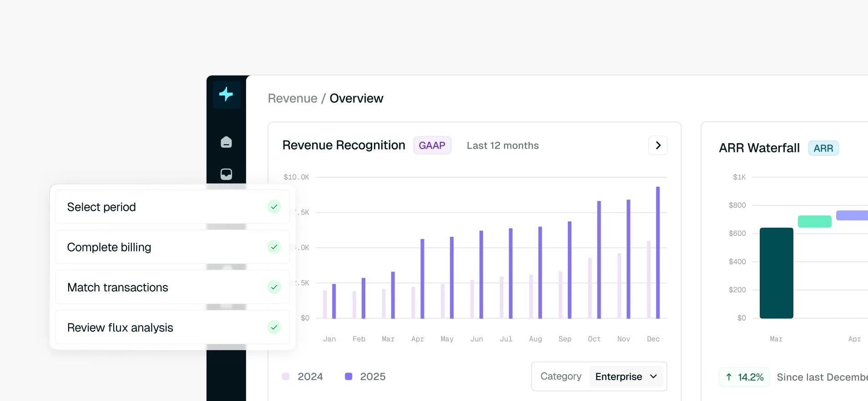Open the Home icon in sidebar
Screen dimensions: 868x401
226,142
